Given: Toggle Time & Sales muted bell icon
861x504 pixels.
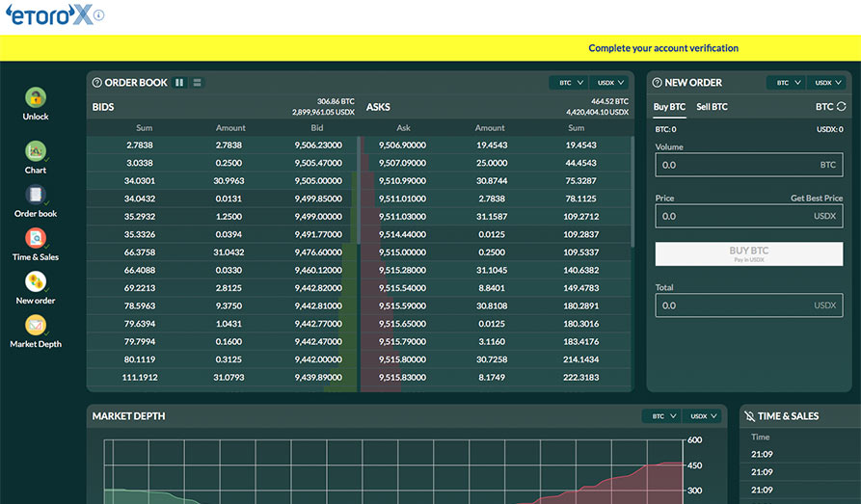Looking at the screenshot, I should pyautogui.click(x=749, y=416).
